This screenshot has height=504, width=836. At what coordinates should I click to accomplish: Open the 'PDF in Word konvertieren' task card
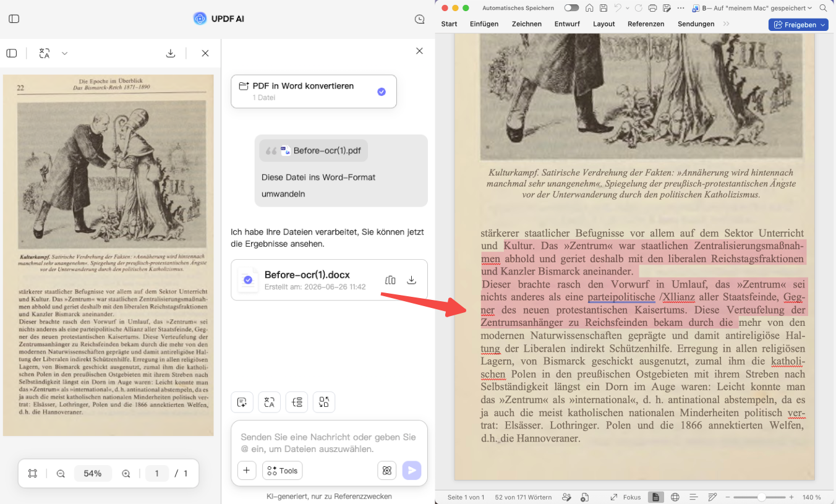click(x=313, y=92)
